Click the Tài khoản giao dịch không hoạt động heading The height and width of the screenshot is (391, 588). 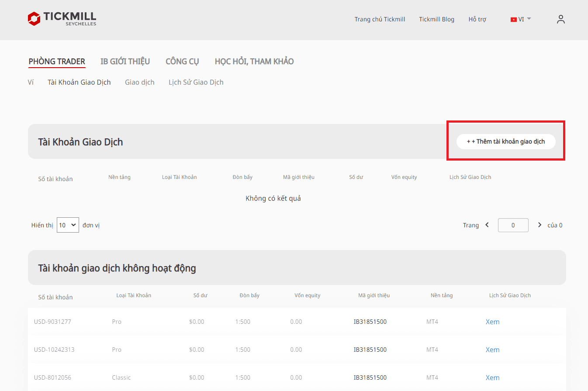pos(117,268)
